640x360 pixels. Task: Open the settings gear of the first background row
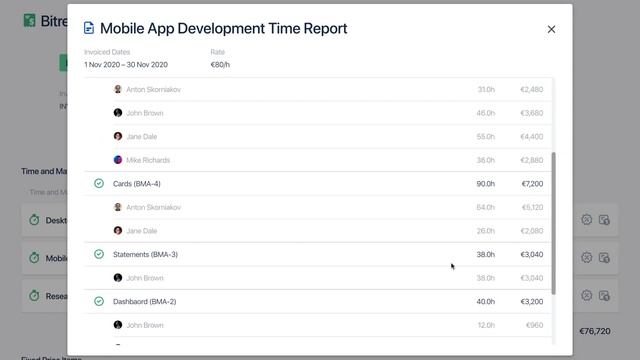click(x=587, y=220)
